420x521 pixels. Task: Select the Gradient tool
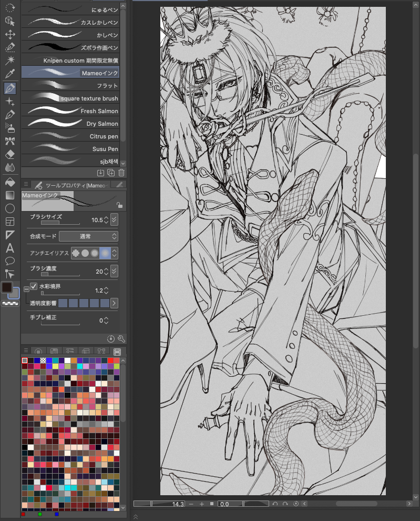point(10,195)
